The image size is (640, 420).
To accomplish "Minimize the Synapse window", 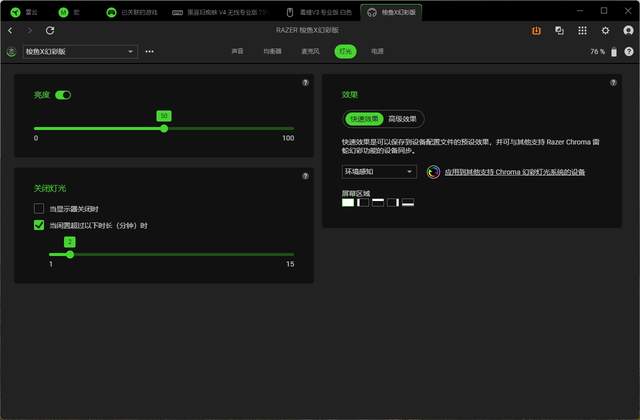I will [x=580, y=11].
